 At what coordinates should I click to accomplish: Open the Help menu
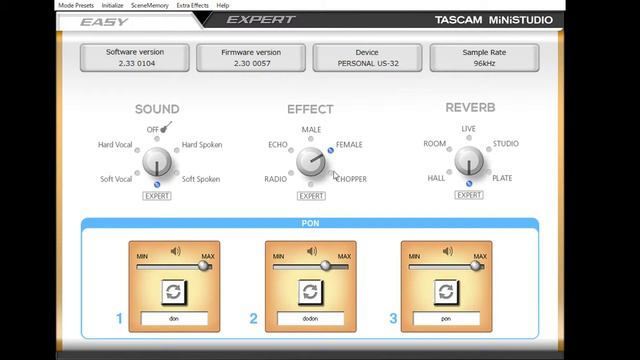tap(222, 5)
